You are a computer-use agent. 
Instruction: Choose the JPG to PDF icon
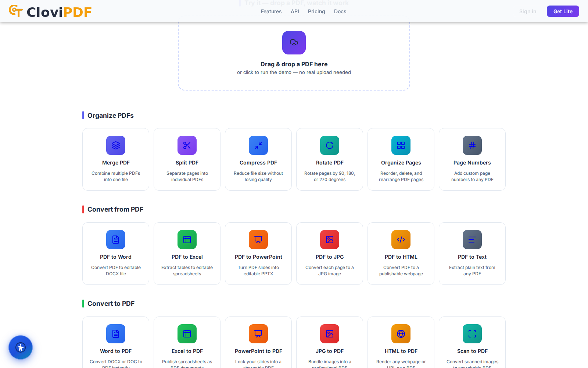pos(330,334)
